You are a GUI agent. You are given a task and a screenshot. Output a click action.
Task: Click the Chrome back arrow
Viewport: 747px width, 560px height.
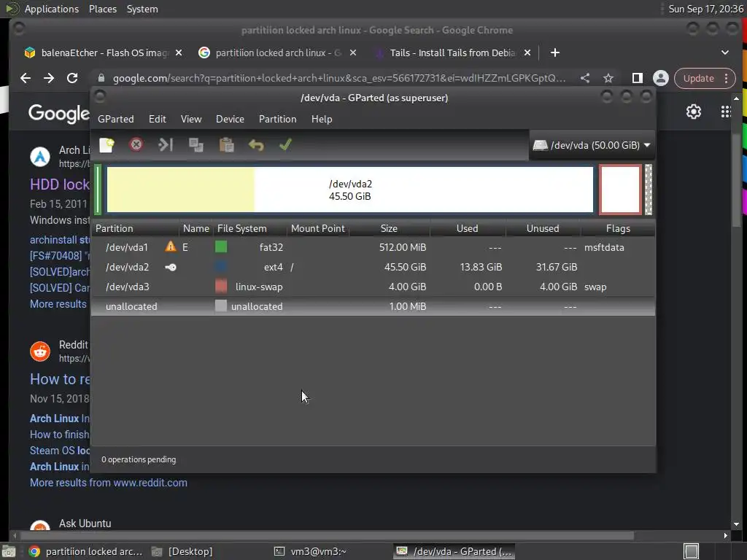[26, 78]
